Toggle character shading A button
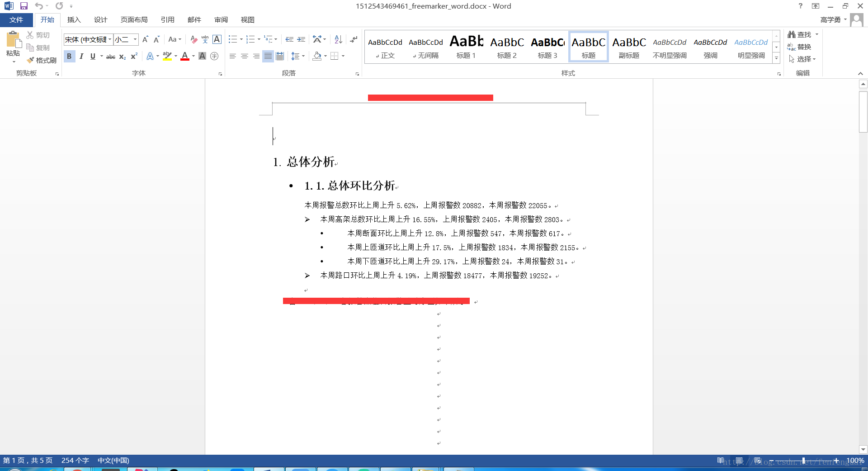 click(203, 56)
